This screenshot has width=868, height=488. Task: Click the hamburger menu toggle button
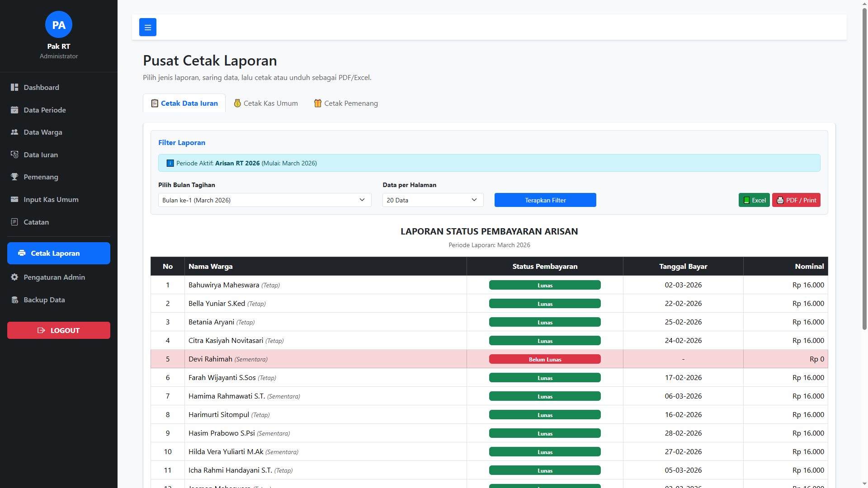pos(147,27)
